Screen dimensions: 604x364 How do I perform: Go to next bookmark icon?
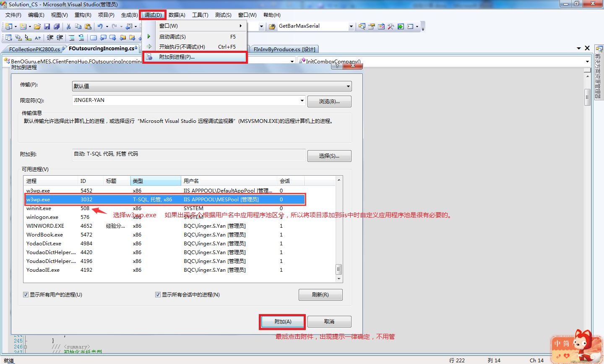[112, 38]
